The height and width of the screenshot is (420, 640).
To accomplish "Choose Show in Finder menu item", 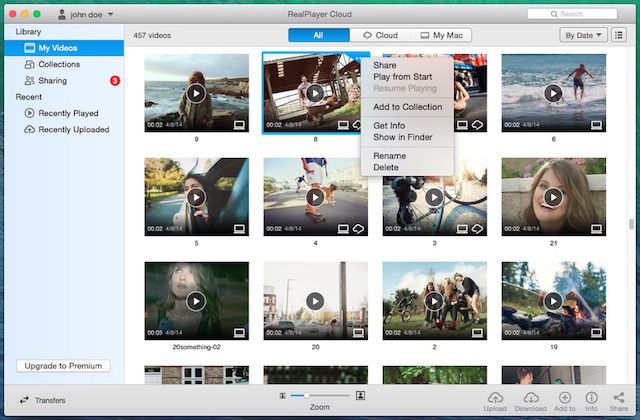I will pos(407,137).
